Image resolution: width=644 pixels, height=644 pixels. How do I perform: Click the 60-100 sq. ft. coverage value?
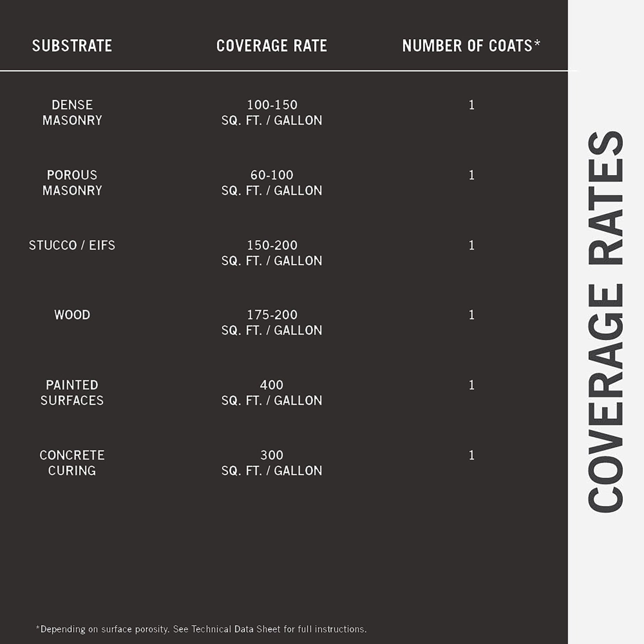(x=272, y=183)
